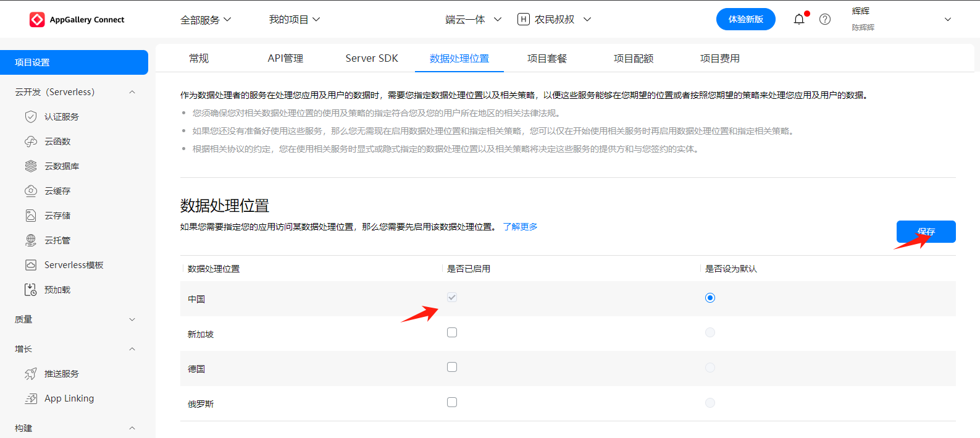Viewport: 980px width, 438px height.
Task: Enable the 新加坡 data location checkbox
Action: [x=452, y=332]
